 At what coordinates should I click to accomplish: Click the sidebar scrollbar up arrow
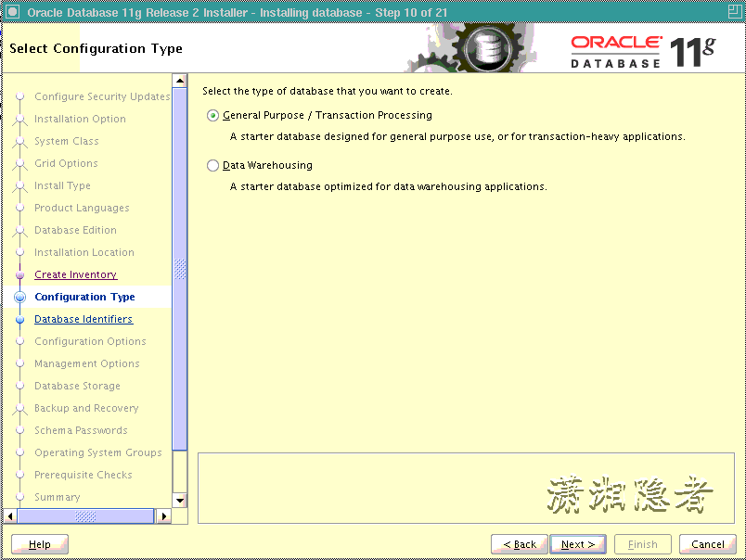tap(178, 79)
